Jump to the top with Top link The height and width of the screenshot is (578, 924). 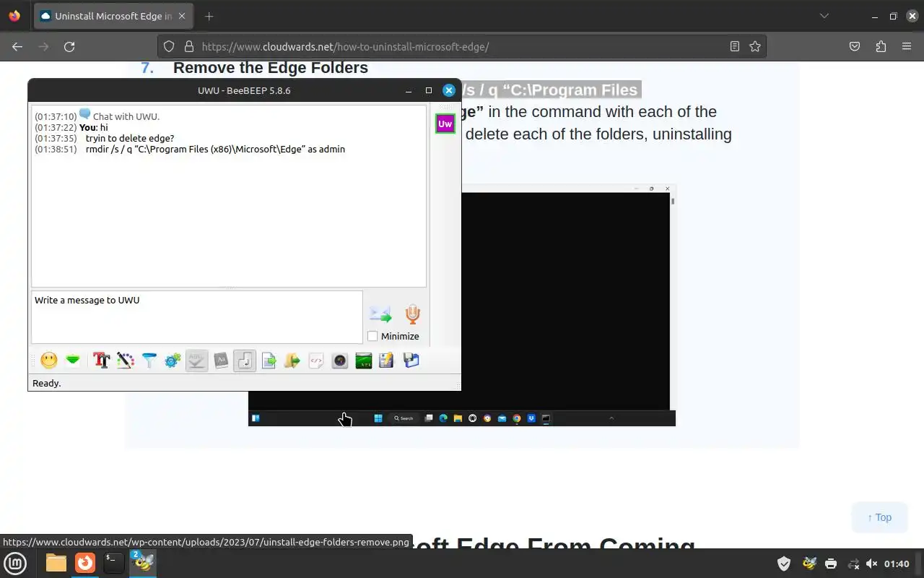tap(879, 517)
